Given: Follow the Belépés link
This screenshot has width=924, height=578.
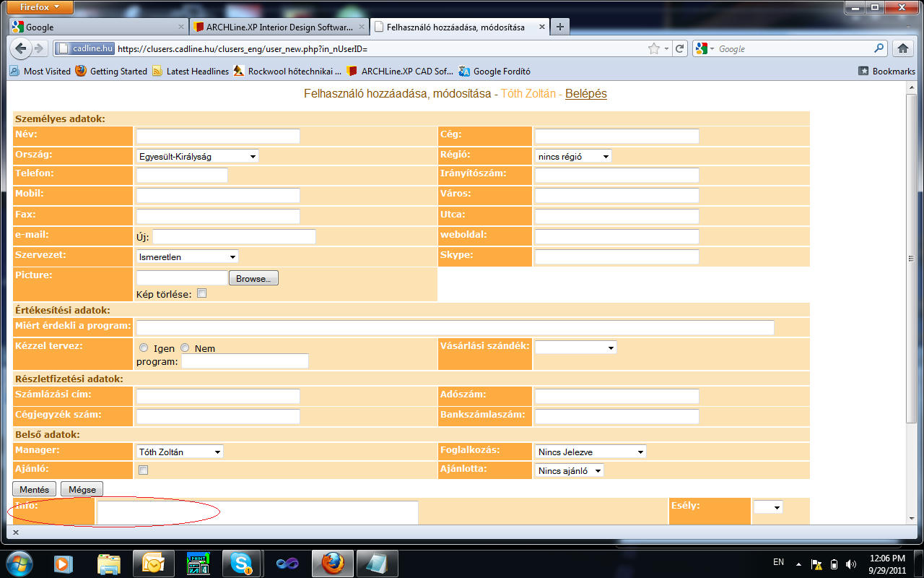Looking at the screenshot, I should 585,94.
